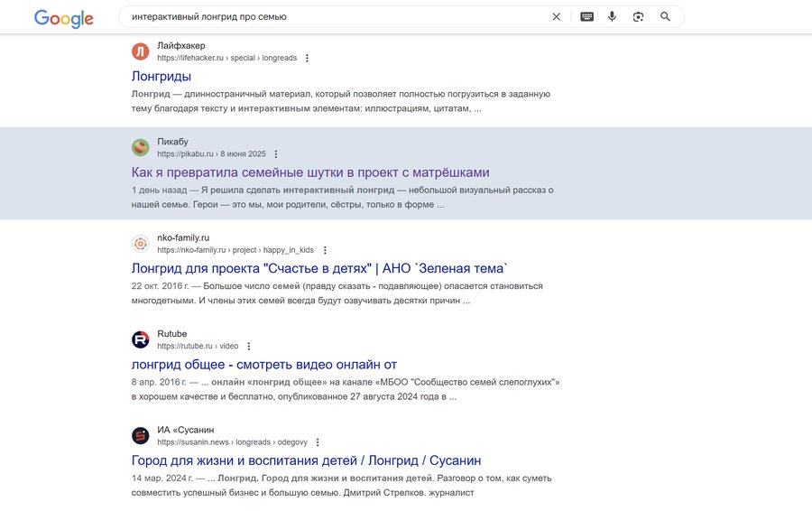812x511 pixels.
Task: Click the Google logo
Action: pos(63,18)
